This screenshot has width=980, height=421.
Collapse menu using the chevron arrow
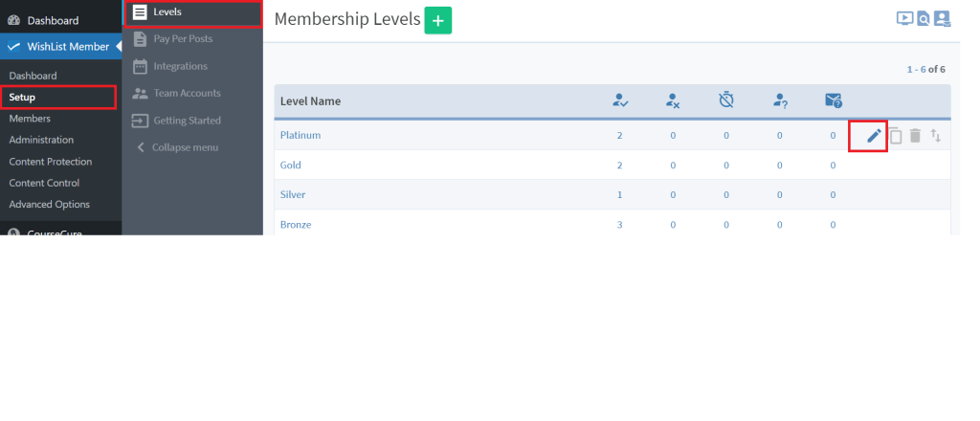click(141, 147)
